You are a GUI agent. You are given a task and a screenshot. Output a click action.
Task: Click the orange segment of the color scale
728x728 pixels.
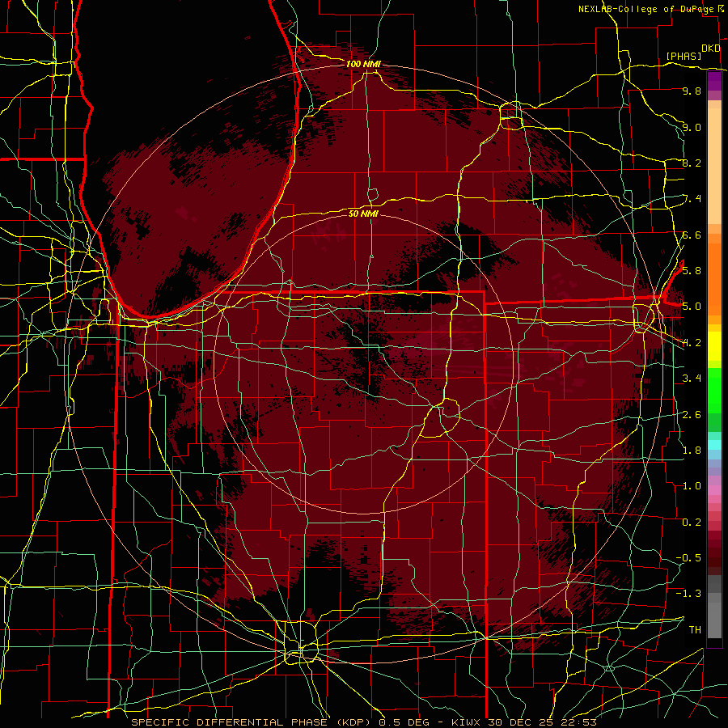714,278
